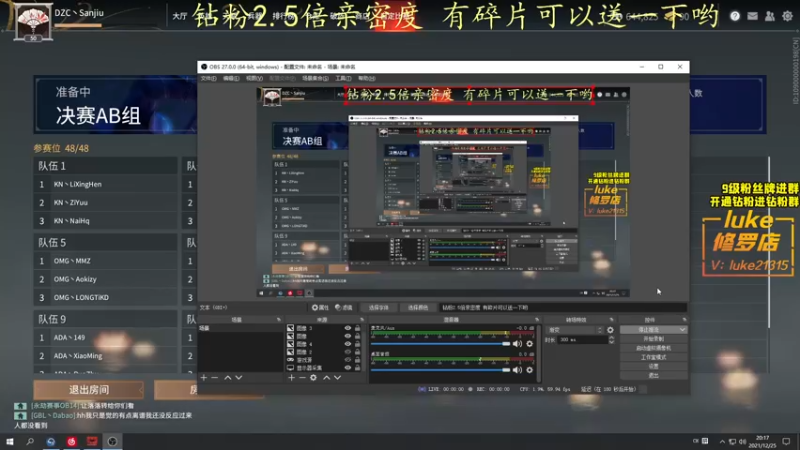
Task: Click the 工作室模式 button
Action: tap(654, 357)
